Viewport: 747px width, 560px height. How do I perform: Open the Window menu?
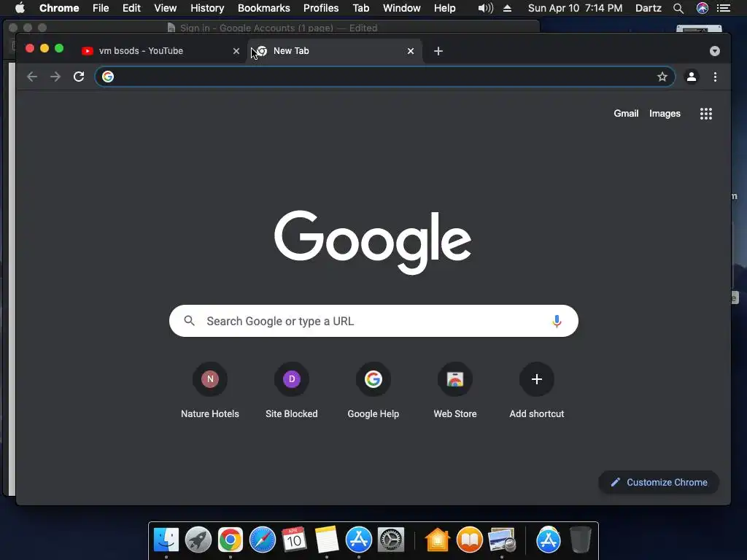click(402, 8)
